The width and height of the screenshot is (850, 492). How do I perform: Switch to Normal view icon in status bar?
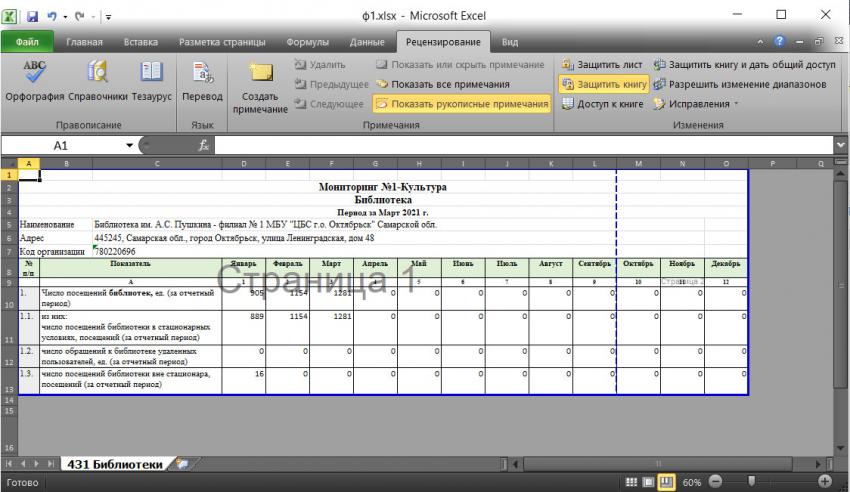click(632, 482)
